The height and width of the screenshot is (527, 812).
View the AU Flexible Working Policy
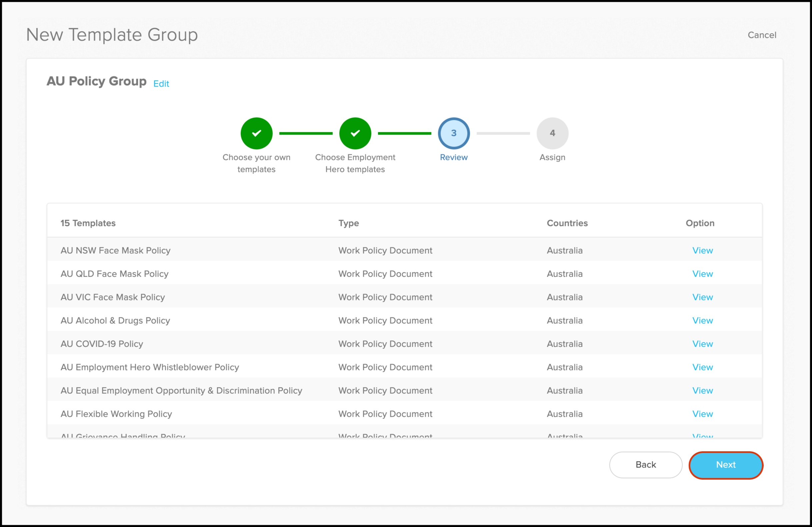point(702,414)
